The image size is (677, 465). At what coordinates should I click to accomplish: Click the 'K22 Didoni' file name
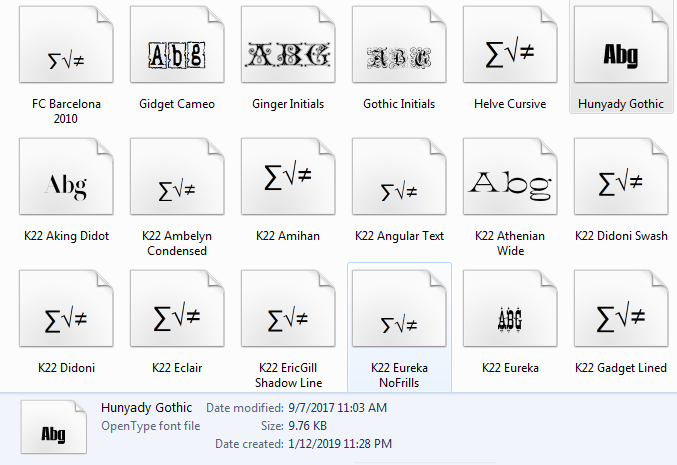pos(66,368)
